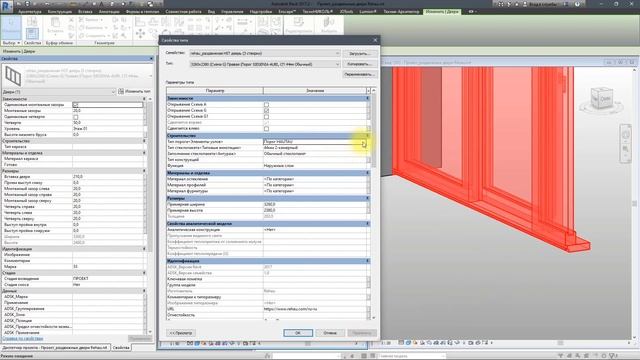The width and height of the screenshot is (640, 360).
Task: Collapse the Идентификация group in dialog
Action: pyautogui.click(x=367, y=261)
